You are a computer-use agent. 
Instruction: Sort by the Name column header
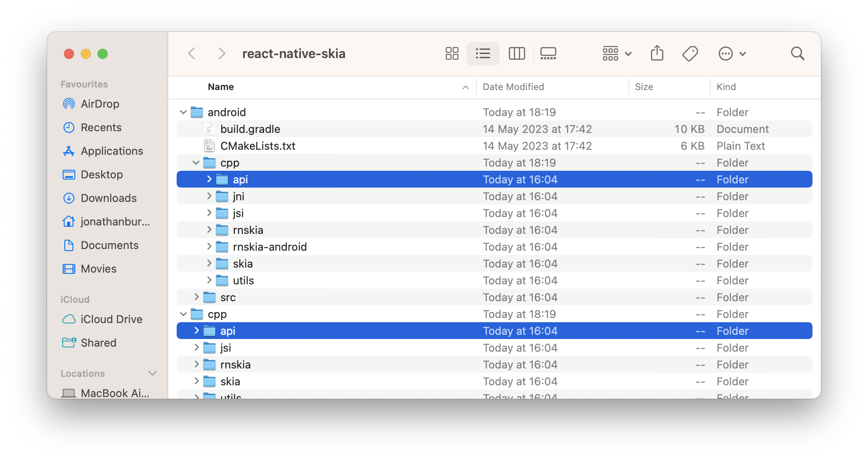tap(221, 87)
